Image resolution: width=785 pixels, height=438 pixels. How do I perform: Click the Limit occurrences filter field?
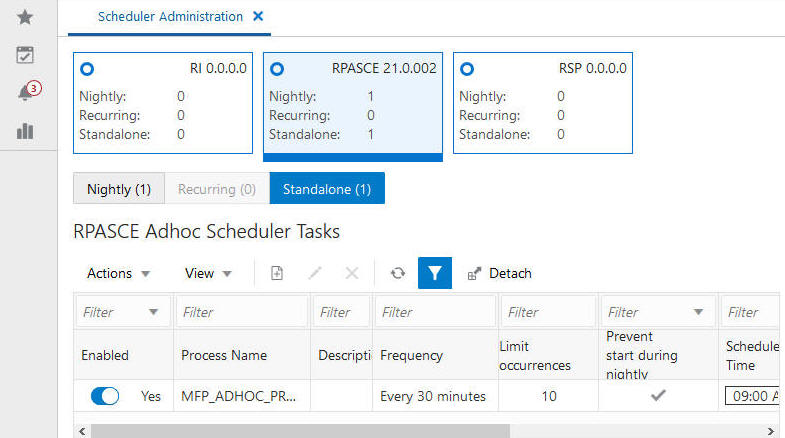(x=548, y=312)
